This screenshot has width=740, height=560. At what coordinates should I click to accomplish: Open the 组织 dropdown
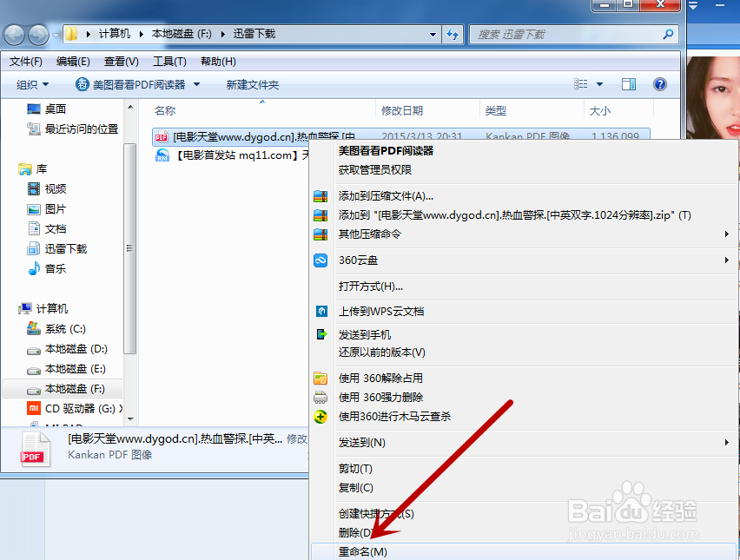pos(32,84)
